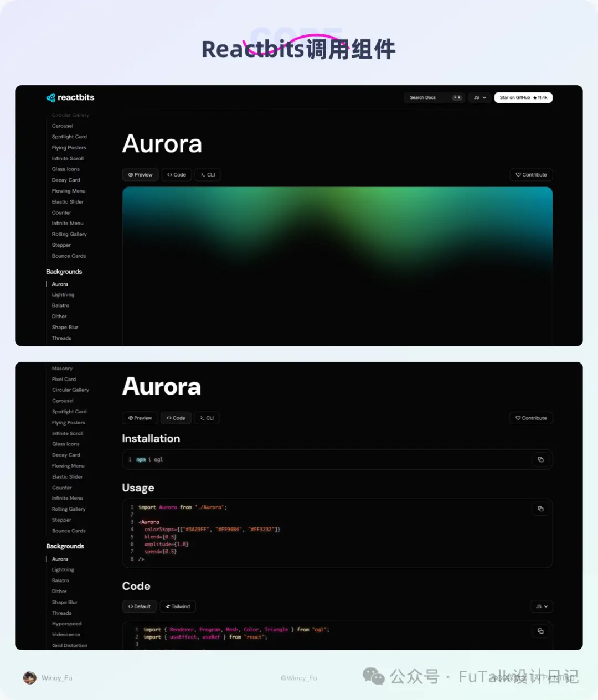598x700 pixels.
Task: Switch to the Default code tab
Action: (140, 606)
